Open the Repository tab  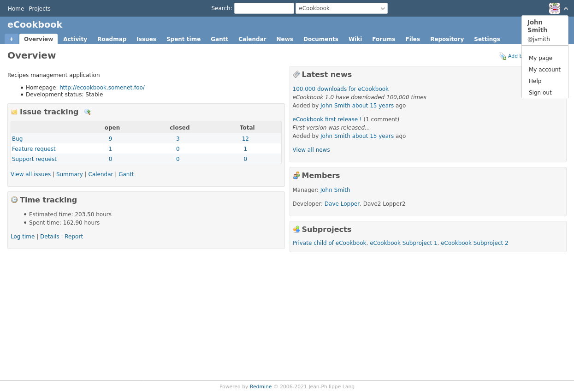[x=447, y=39]
